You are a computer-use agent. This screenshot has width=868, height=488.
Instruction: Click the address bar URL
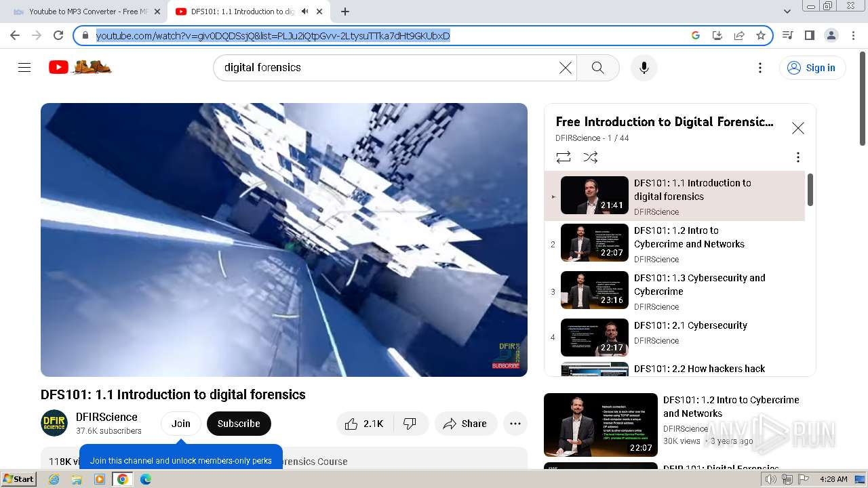[x=273, y=36]
